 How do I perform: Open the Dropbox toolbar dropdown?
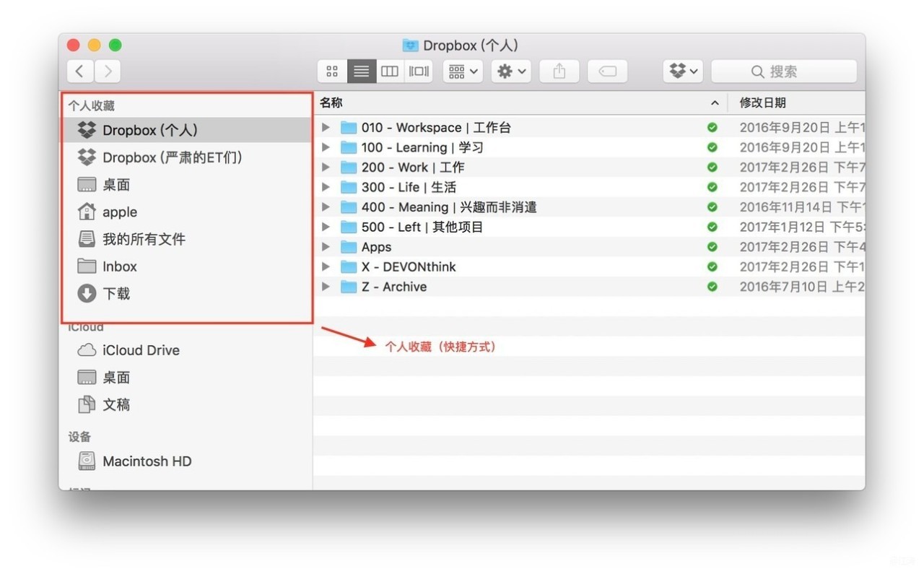coord(683,71)
